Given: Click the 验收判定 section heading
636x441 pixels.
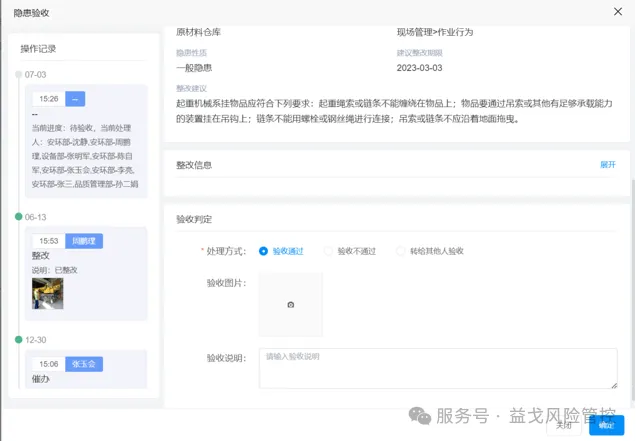Looking at the screenshot, I should pos(194,219).
